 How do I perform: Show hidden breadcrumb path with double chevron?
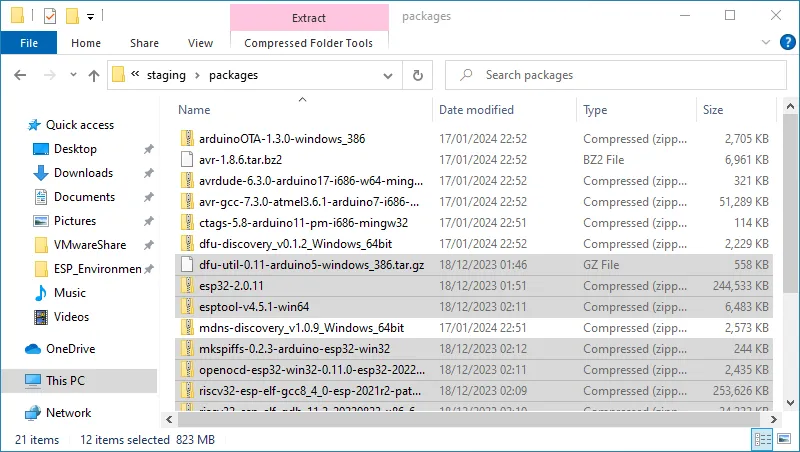(x=135, y=74)
